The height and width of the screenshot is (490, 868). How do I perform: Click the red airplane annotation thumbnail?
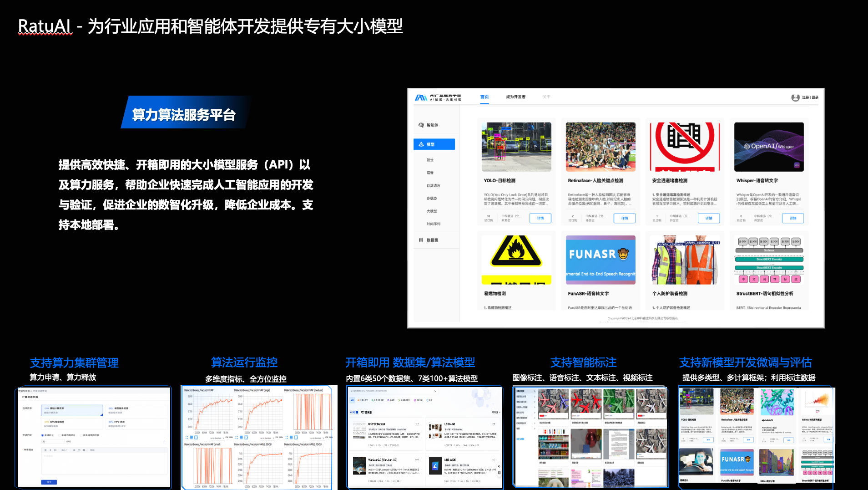pos(586,404)
